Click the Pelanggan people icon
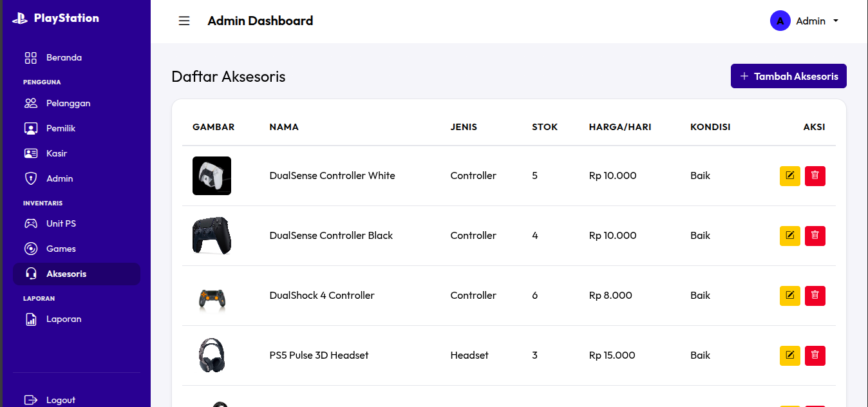 click(31, 104)
